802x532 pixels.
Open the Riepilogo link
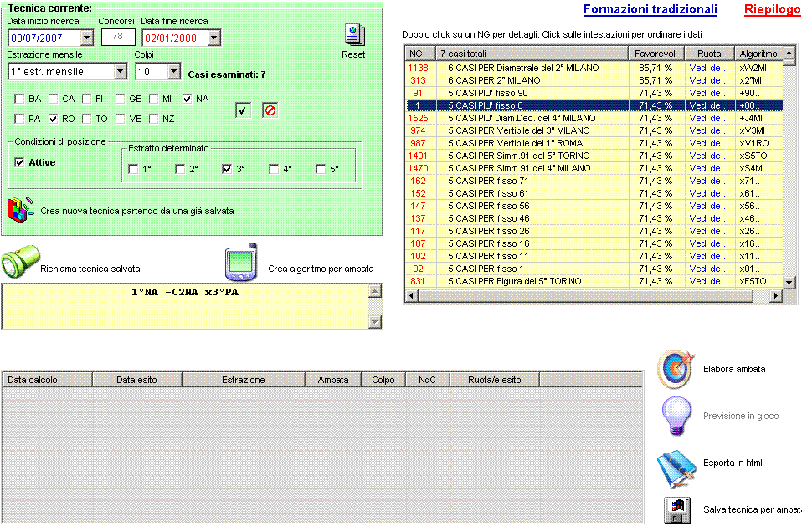[x=773, y=9]
